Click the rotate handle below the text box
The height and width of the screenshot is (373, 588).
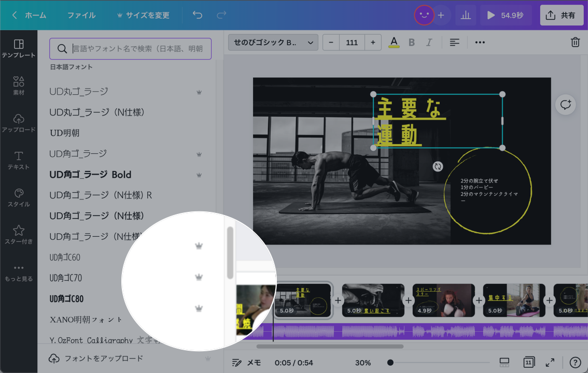pyautogui.click(x=438, y=166)
